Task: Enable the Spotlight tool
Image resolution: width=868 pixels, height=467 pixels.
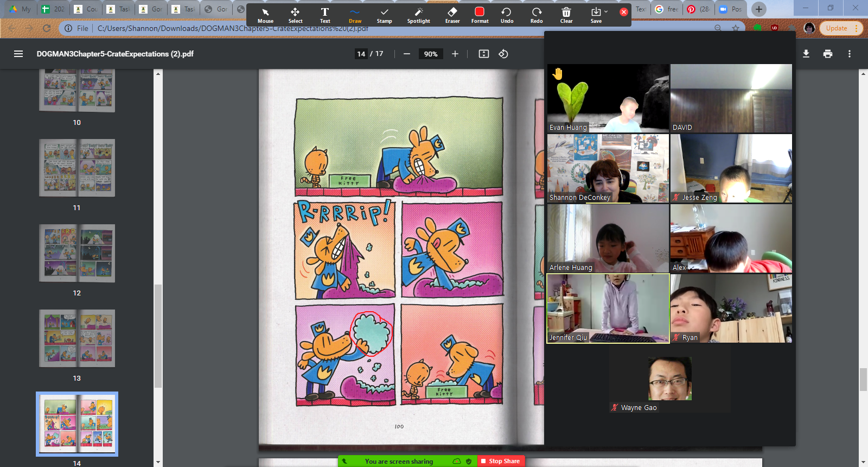Action: [418, 15]
